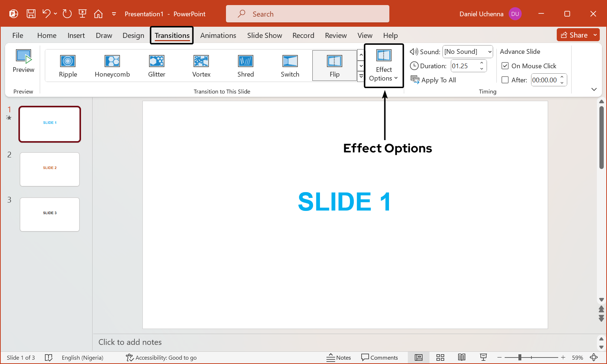Switch to the Animations tab
The height and width of the screenshot is (364, 607).
click(218, 35)
